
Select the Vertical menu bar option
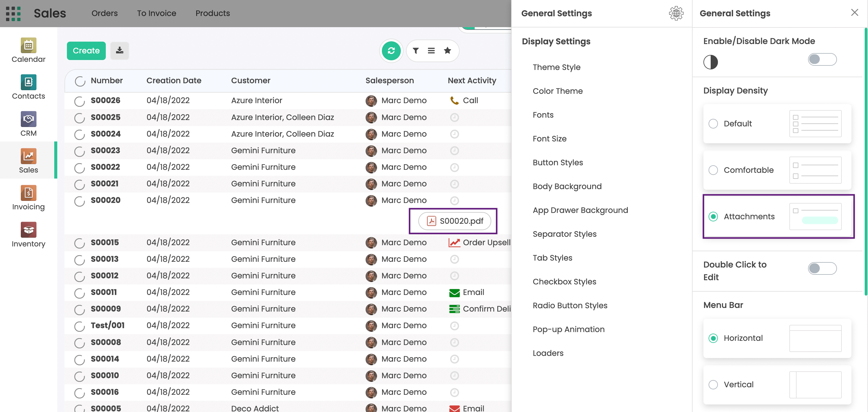point(713,384)
